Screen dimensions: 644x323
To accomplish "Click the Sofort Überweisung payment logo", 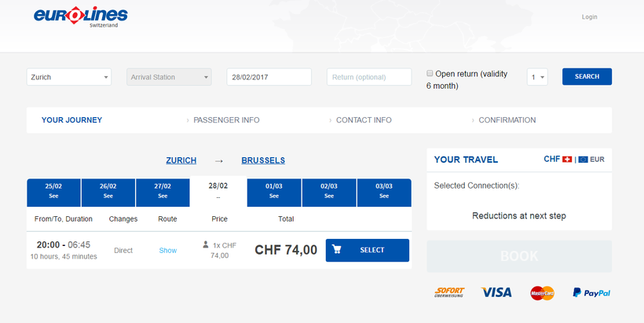I will [449, 292].
